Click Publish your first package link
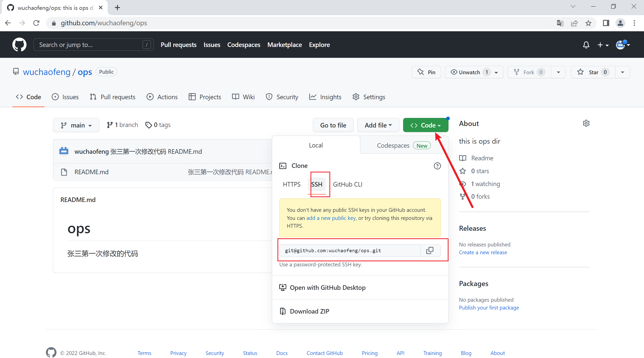The width and height of the screenshot is (644, 358). pos(489,308)
